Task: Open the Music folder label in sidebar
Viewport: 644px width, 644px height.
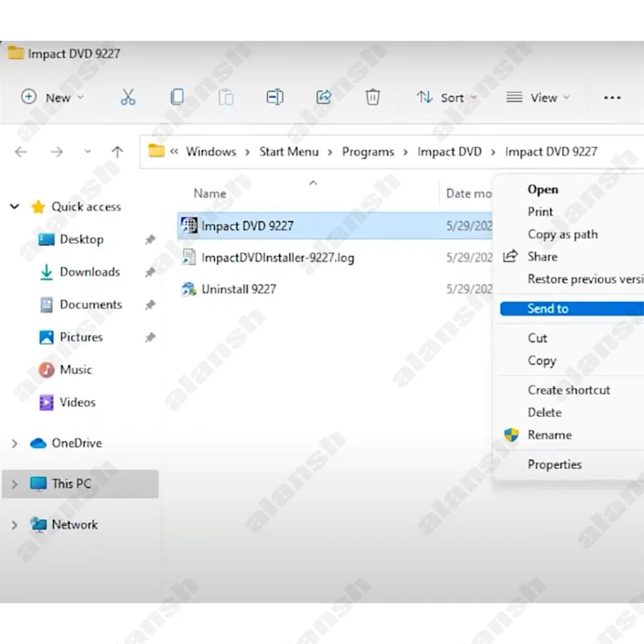Action: tap(76, 370)
